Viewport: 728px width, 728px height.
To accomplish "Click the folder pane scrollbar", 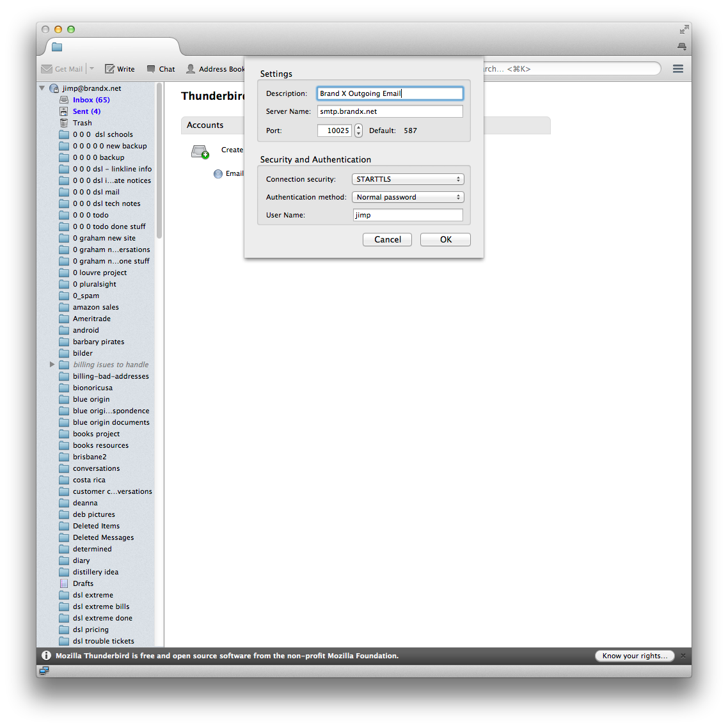I will 159,160.
